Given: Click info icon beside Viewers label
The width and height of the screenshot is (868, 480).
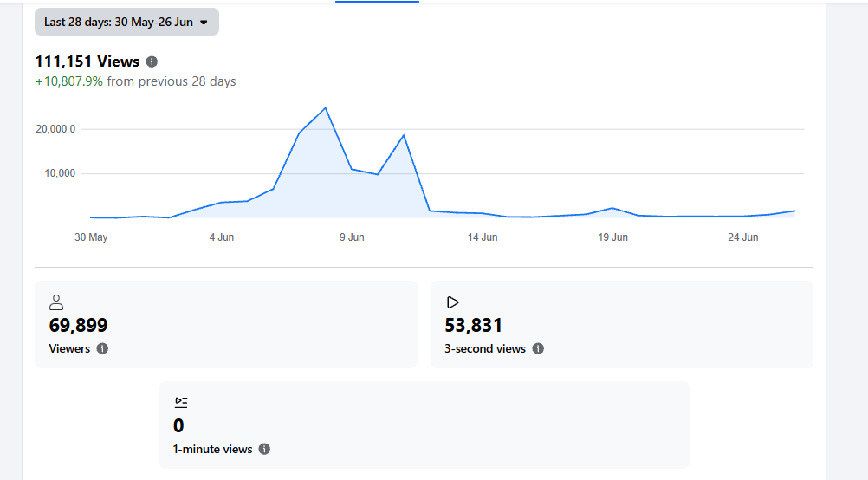Looking at the screenshot, I should pyautogui.click(x=102, y=349).
